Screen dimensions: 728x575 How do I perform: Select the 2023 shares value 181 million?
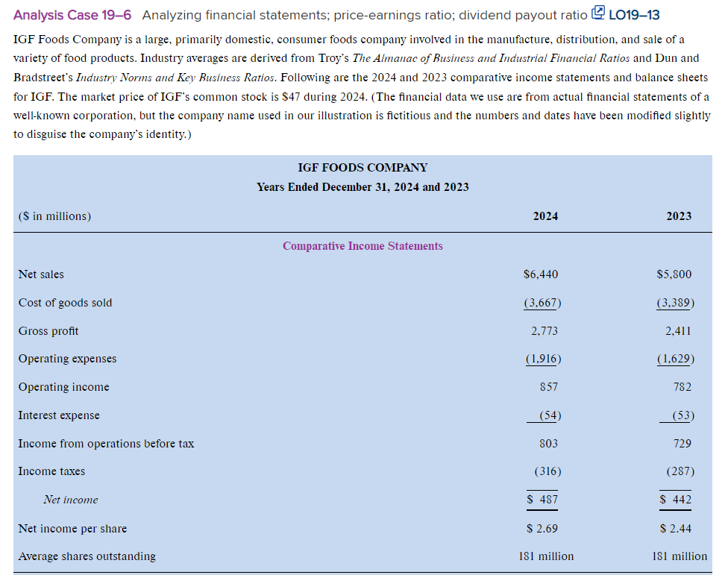click(680, 556)
